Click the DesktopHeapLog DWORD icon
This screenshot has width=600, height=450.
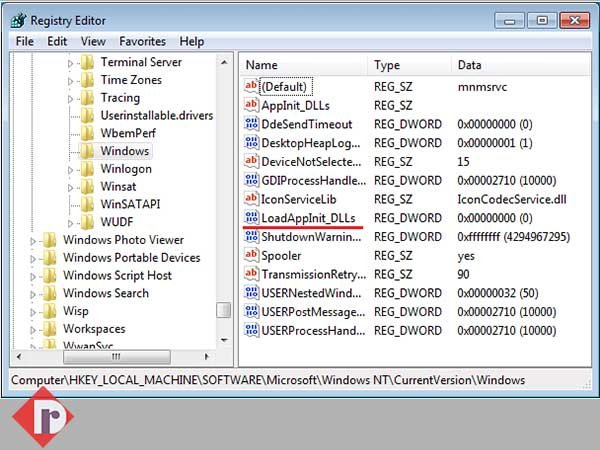coord(251,143)
